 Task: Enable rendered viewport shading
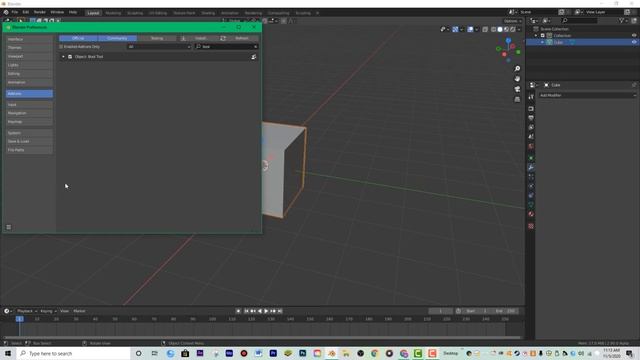[x=512, y=29]
